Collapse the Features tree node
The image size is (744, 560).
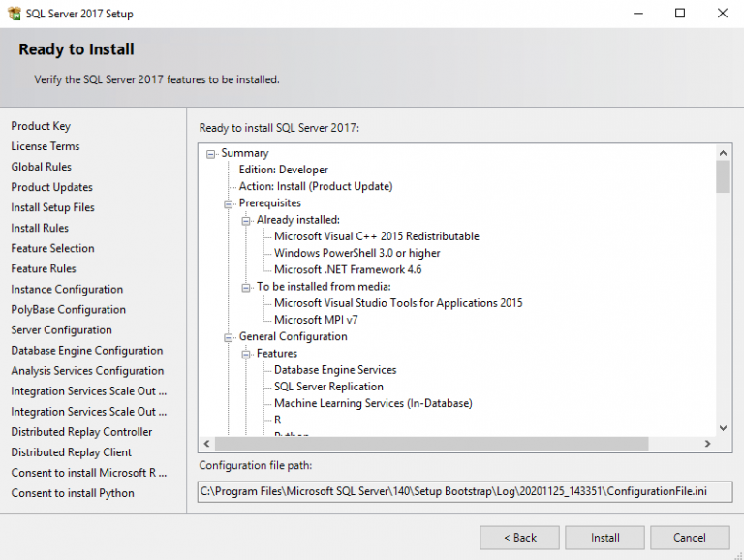tap(246, 354)
